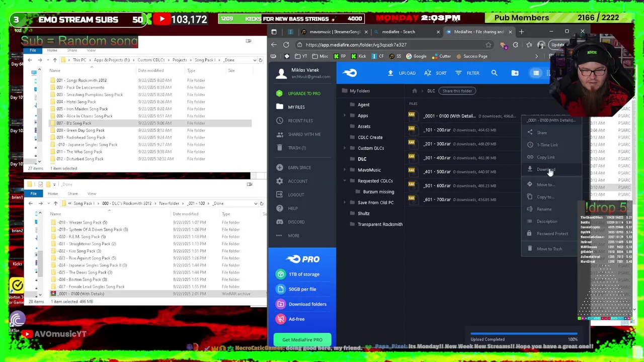Open the Success Page bookmark
This screenshot has height=362, width=644.
[471, 56]
